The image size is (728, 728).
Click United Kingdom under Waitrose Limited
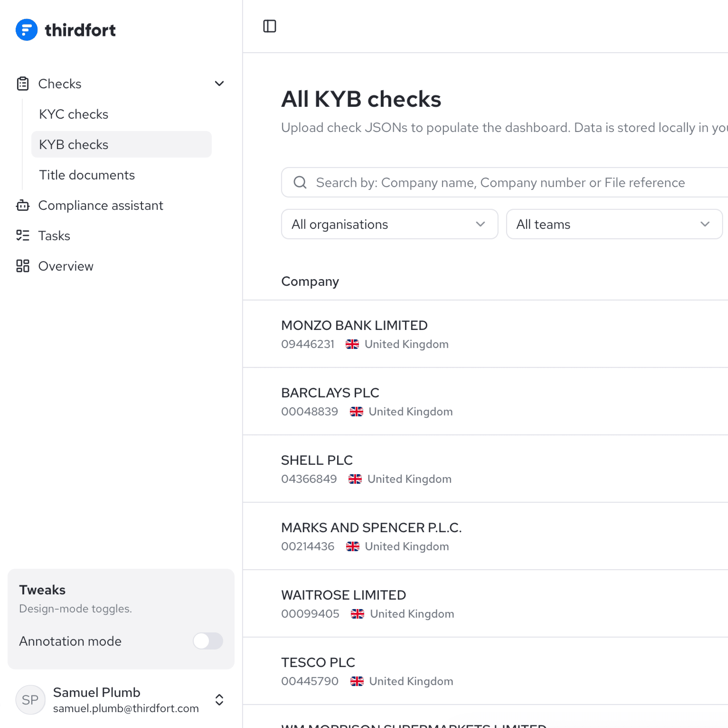pos(412,614)
